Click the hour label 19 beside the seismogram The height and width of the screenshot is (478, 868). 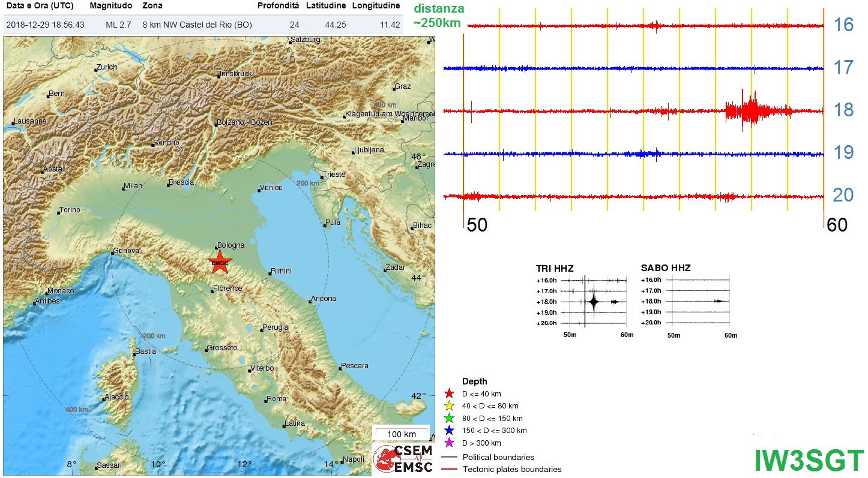[x=843, y=152]
